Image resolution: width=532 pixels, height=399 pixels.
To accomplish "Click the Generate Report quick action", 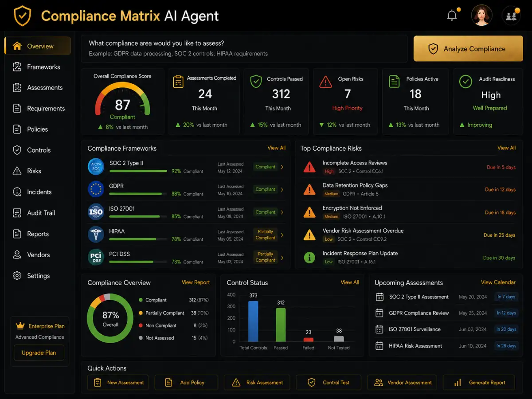I will coord(479,383).
